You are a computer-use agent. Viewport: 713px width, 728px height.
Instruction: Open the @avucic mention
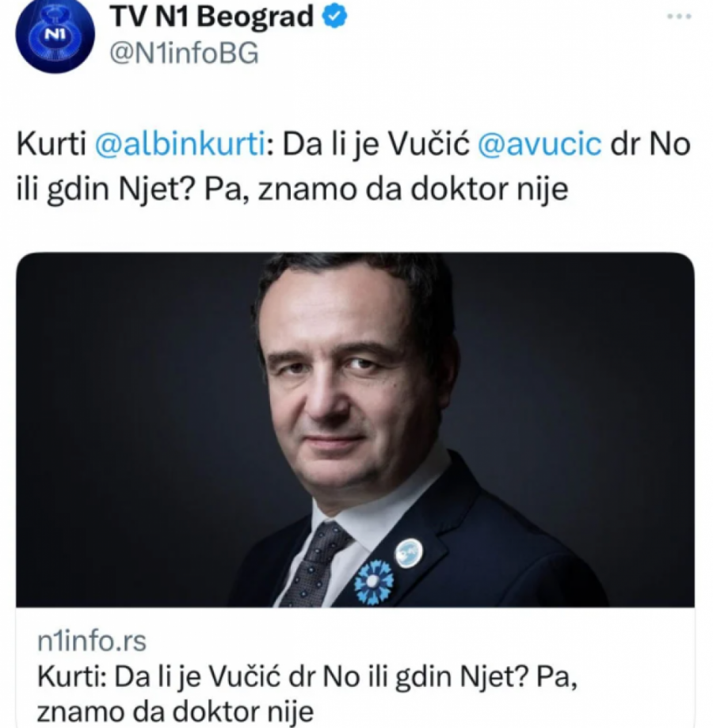pyautogui.click(x=540, y=144)
